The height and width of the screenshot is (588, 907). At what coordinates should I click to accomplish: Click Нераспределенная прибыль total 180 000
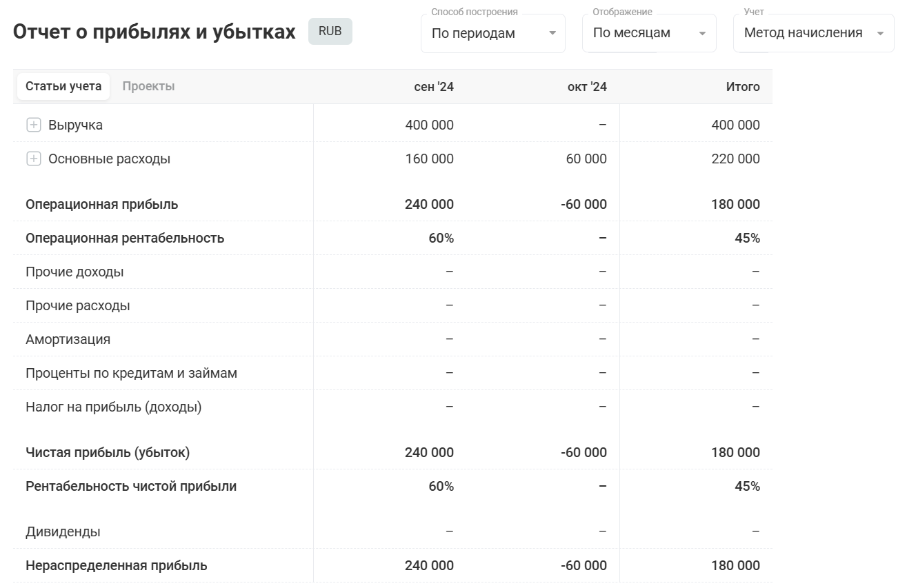(x=735, y=565)
